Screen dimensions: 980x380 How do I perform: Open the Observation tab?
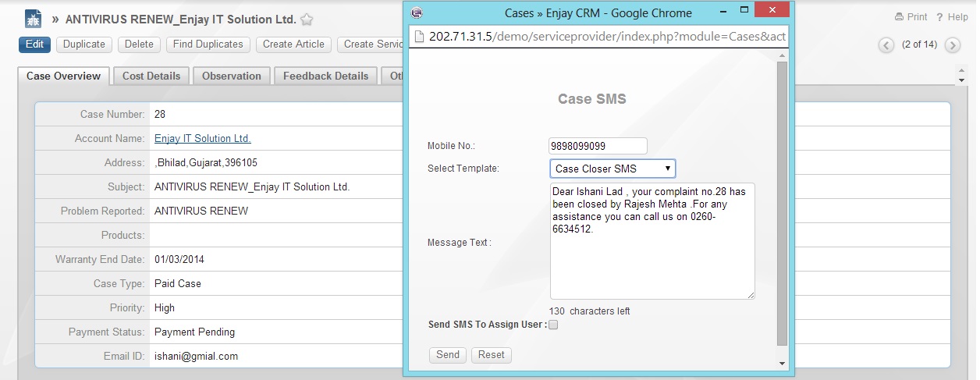pyautogui.click(x=232, y=76)
